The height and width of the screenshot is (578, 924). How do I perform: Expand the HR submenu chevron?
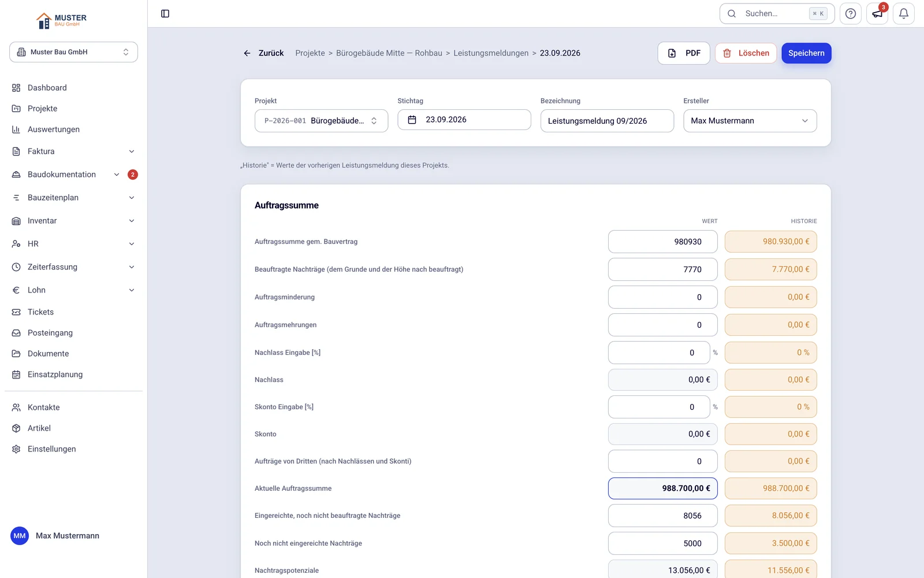(x=132, y=244)
